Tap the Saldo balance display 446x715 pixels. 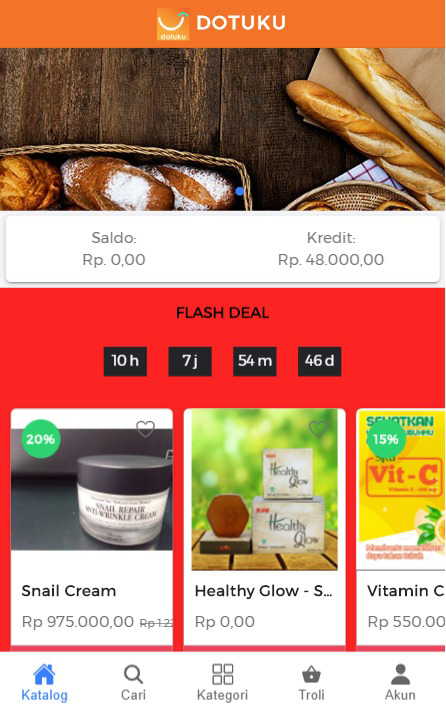click(x=114, y=249)
